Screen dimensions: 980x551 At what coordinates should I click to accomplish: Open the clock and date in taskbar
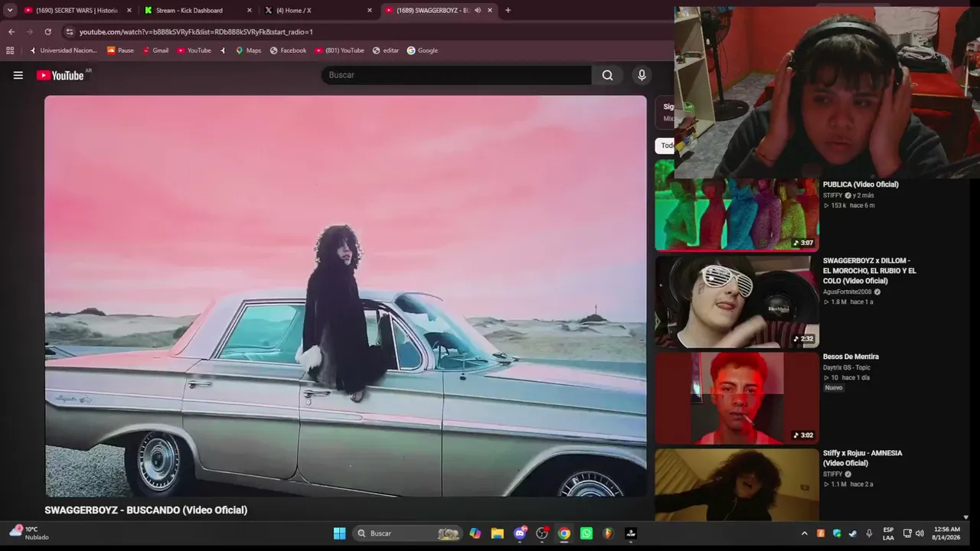tap(946, 533)
